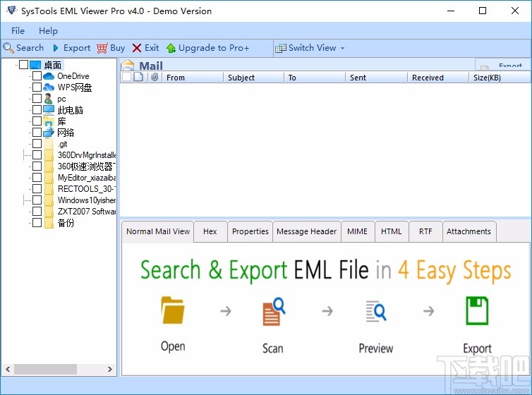The image size is (532, 395).
Task: Click the tree horizontal scrollbar thumb
Action: point(45,369)
